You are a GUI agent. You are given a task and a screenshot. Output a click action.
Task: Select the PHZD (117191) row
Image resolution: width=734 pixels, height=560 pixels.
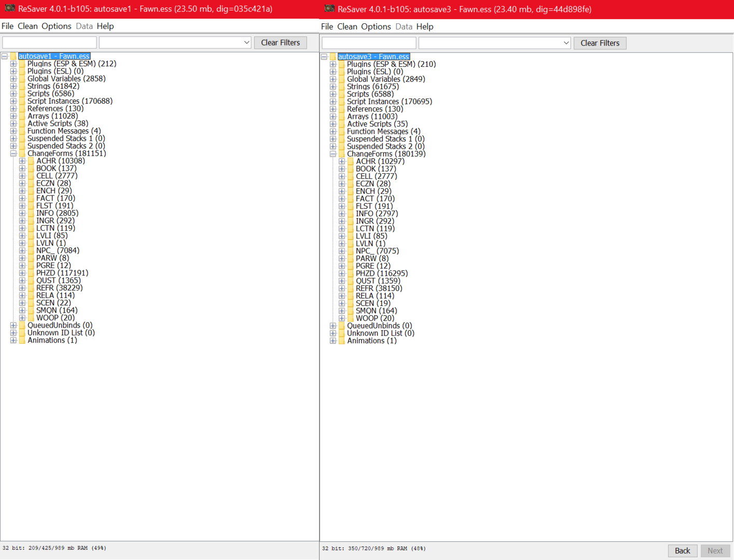(x=62, y=273)
